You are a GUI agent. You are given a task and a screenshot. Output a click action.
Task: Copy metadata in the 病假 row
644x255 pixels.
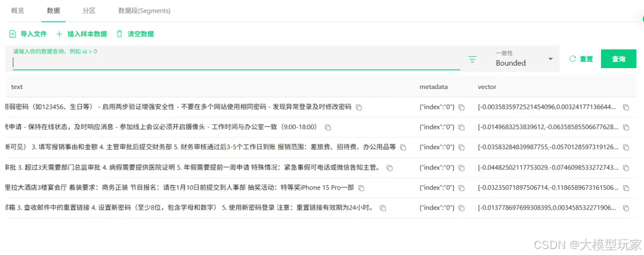pos(461,168)
